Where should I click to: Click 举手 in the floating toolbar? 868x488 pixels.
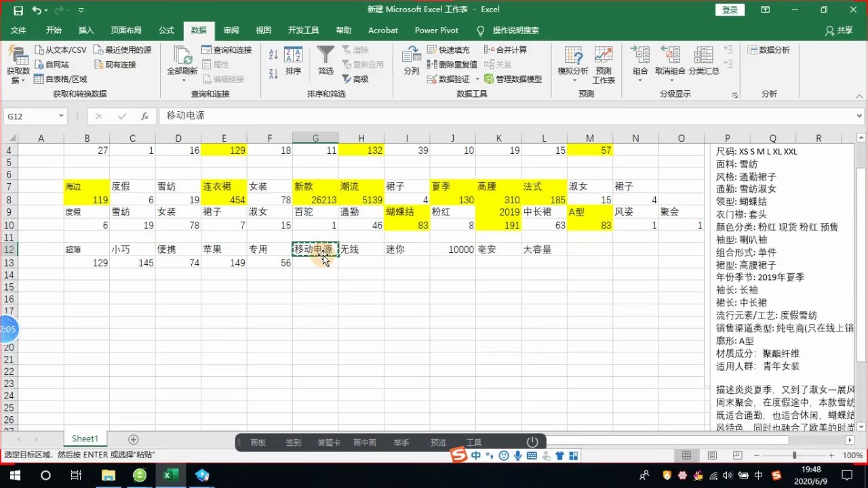[401, 443]
